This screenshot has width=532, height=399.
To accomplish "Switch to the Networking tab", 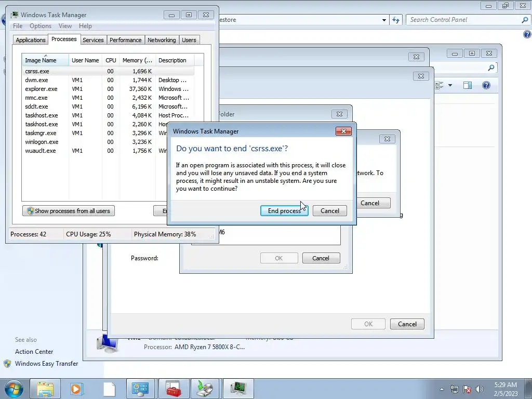I will pyautogui.click(x=162, y=40).
